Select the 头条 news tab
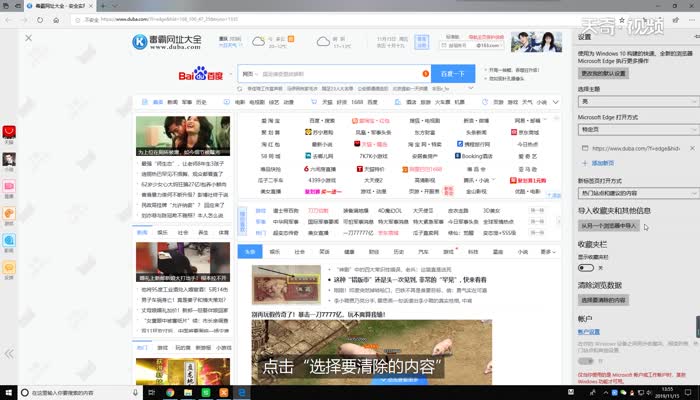Image resolution: width=700 pixels, height=400 pixels. point(250,252)
